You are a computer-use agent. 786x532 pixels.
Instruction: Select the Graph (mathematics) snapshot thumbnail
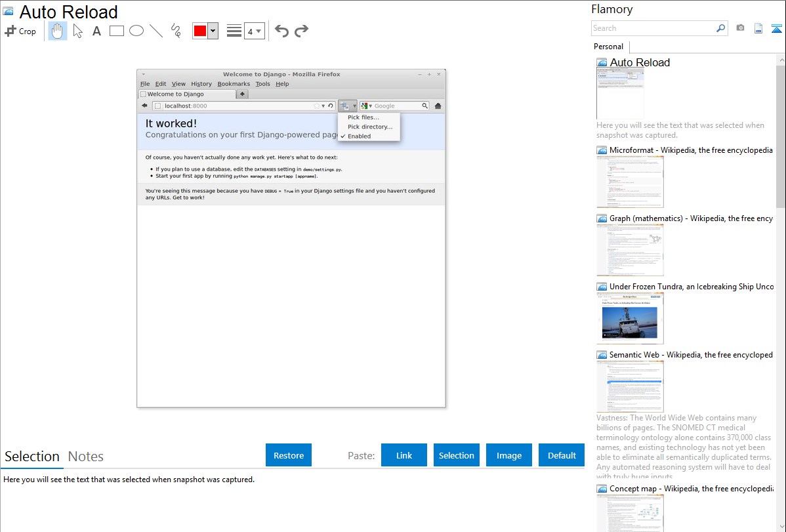point(630,250)
